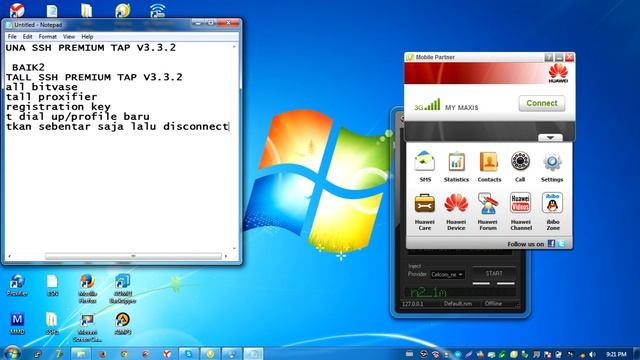The width and height of the screenshot is (640, 360).
Task: Open the Notepad Format menu
Action: click(x=47, y=37)
